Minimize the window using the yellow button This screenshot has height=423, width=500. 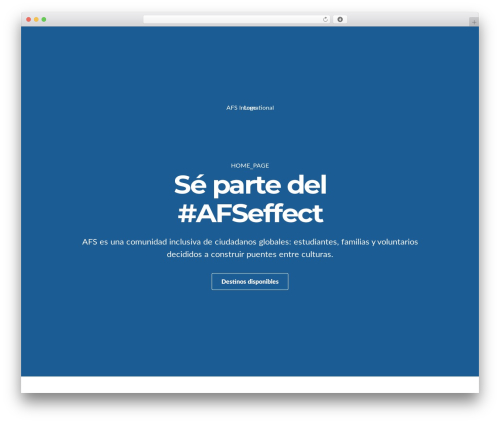click(x=36, y=20)
